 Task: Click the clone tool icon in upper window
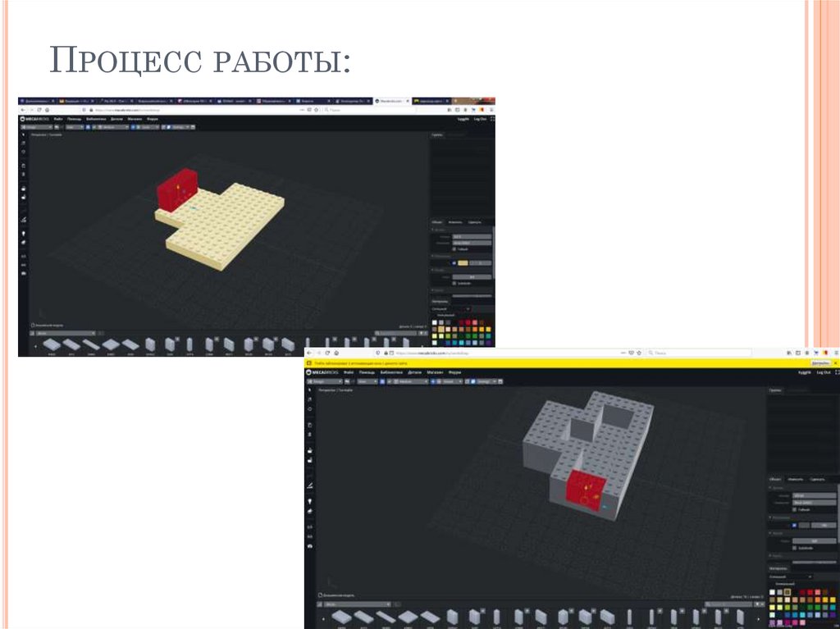point(23,166)
